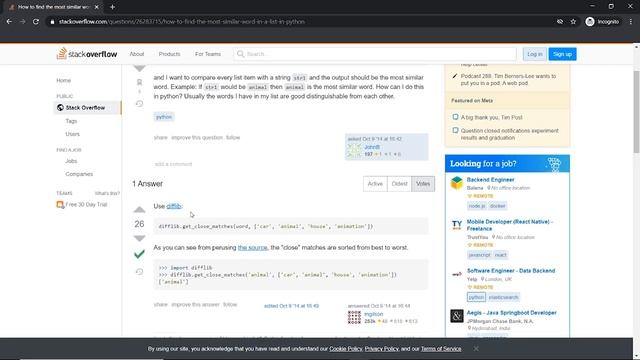Open Terms of Service link
This screenshot has height=360, width=640.
(x=441, y=349)
